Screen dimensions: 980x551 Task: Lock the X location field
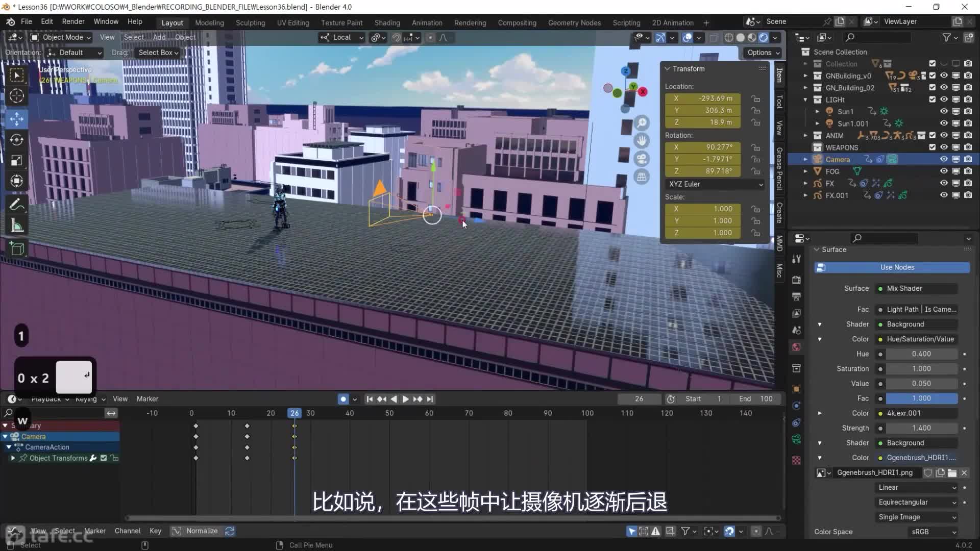755,98
